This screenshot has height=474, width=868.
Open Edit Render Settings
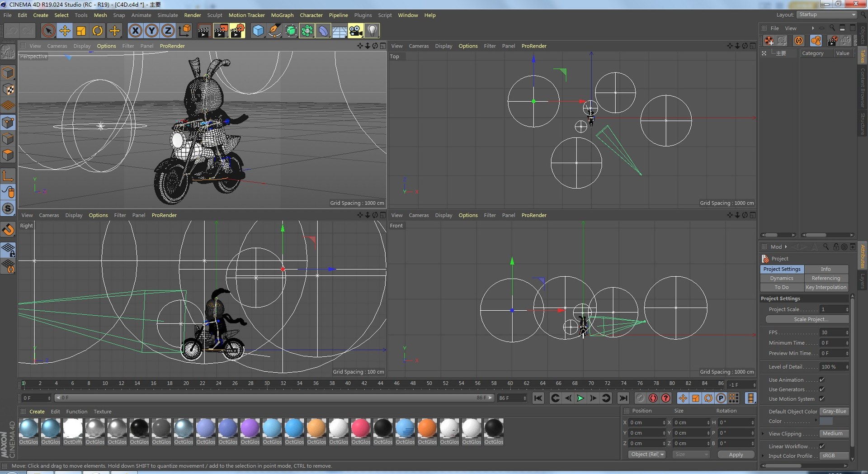pyautogui.click(x=237, y=31)
